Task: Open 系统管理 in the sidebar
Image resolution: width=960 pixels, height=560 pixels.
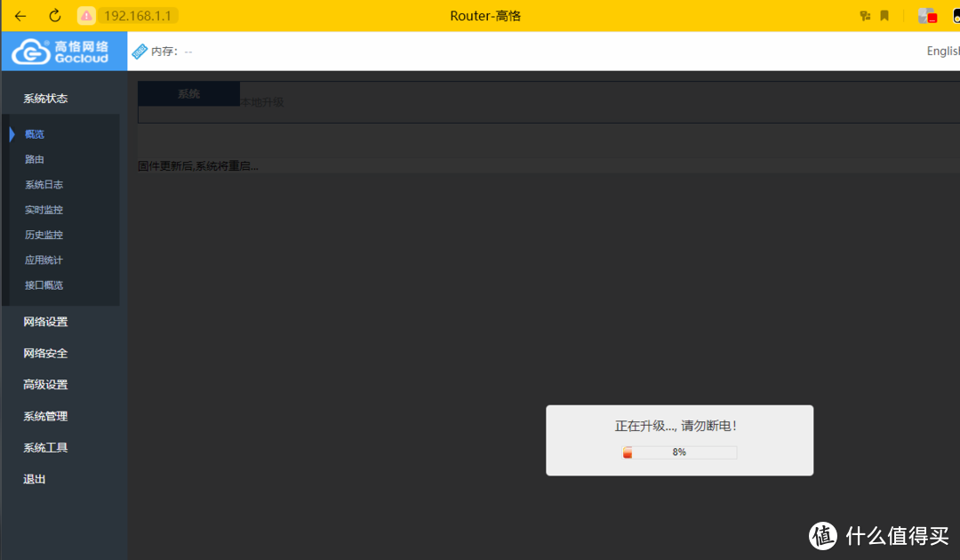Action: point(45,416)
